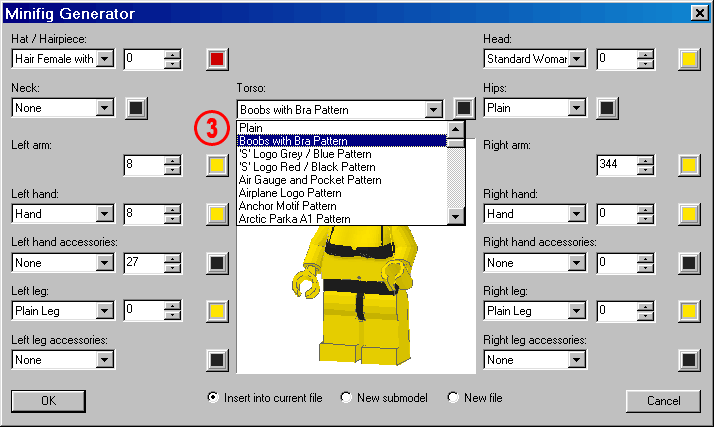Click the black Left leg accessories swatch
Image resolution: width=714 pixels, height=427 pixels.
click(217, 360)
